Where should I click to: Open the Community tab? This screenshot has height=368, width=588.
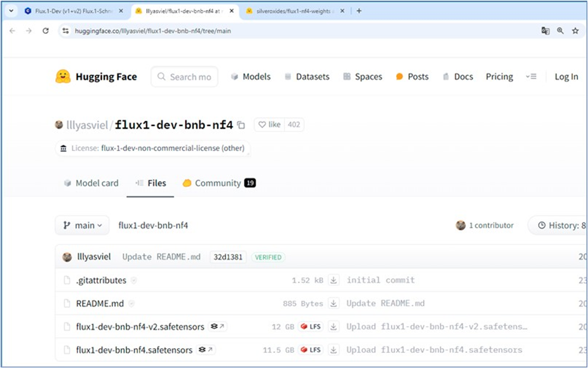coord(219,183)
